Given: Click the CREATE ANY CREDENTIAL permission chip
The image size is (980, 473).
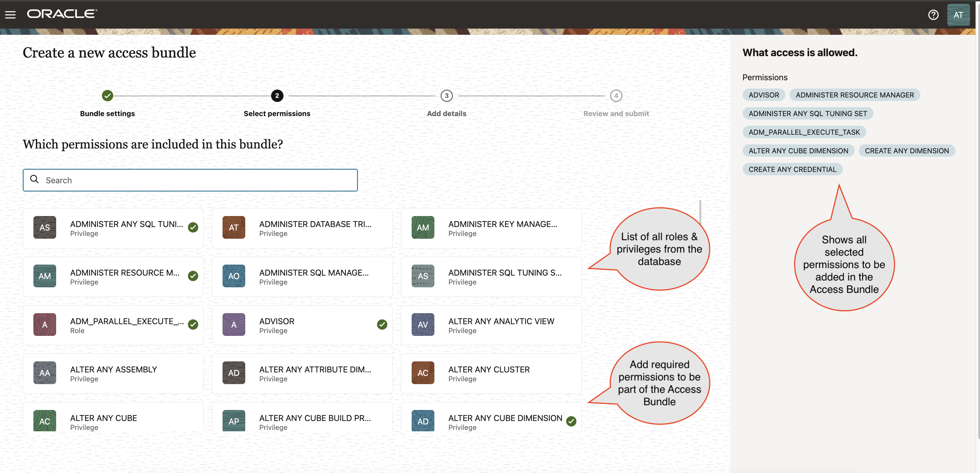Looking at the screenshot, I should pyautogui.click(x=793, y=169).
